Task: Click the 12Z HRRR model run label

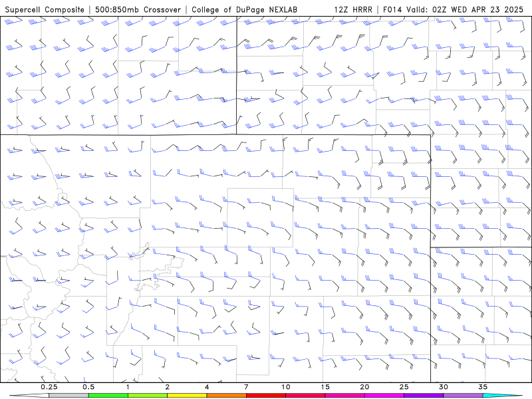Action: (353, 10)
